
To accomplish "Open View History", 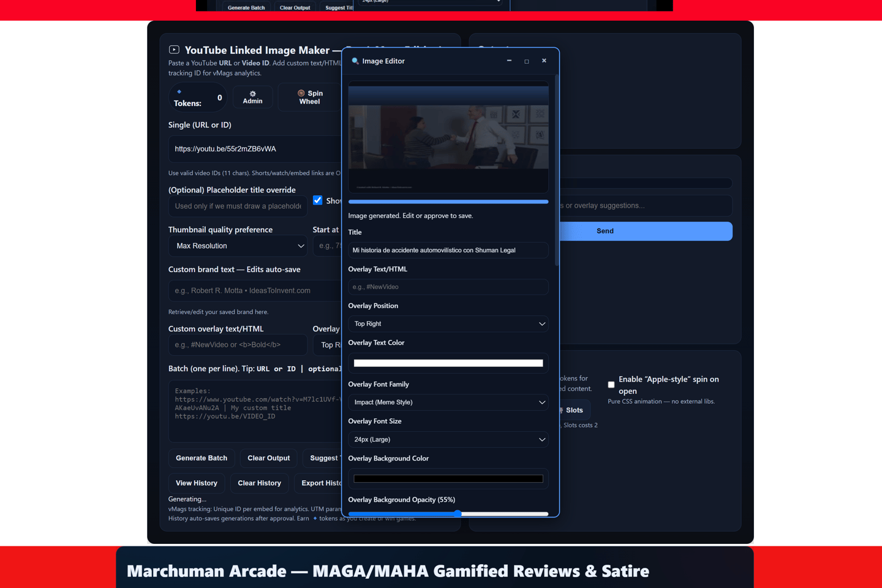I will point(197,483).
